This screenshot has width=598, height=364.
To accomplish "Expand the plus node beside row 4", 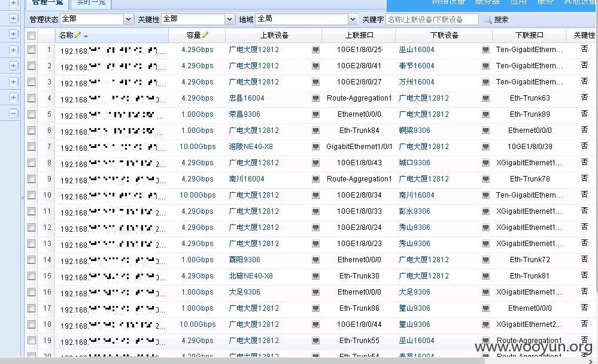I will (x=13, y=98).
